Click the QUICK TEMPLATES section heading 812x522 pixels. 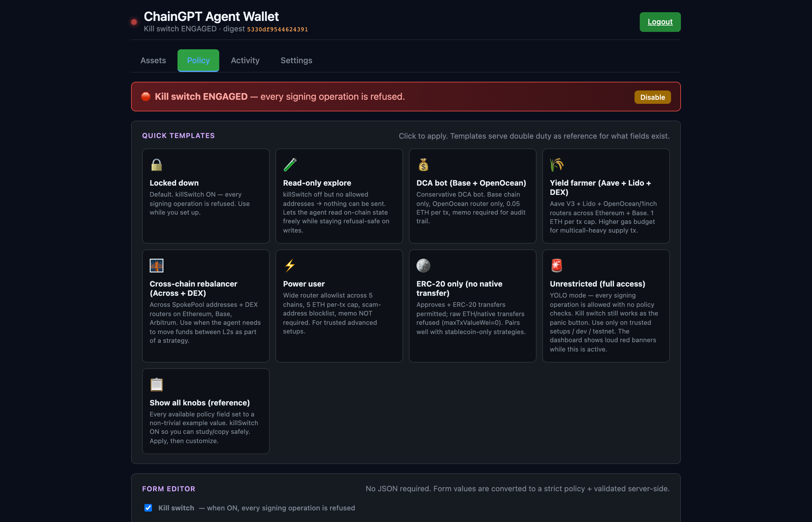click(x=178, y=136)
